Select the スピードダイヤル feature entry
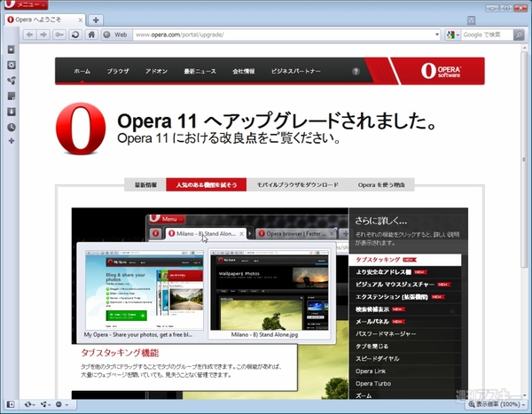This screenshot has width=532, height=414. (405, 359)
